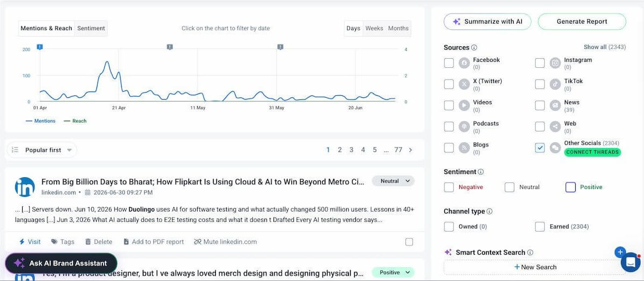This screenshot has height=281, width=644.
Task: Click the Connect Threads badge
Action: tap(592, 152)
